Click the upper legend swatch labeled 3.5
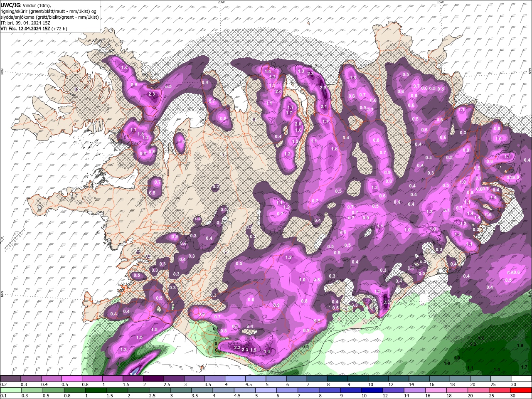532x399 pixels. [x=214, y=379]
